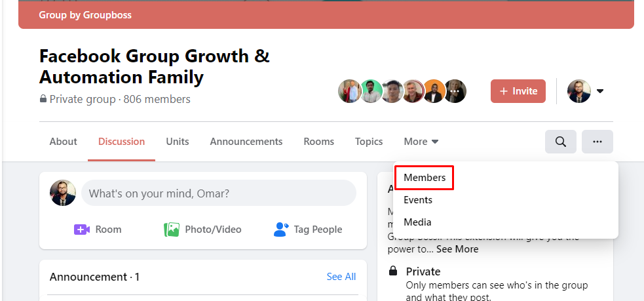Click the Room video camera icon
Image resolution: width=644 pixels, height=301 pixels.
(x=82, y=230)
